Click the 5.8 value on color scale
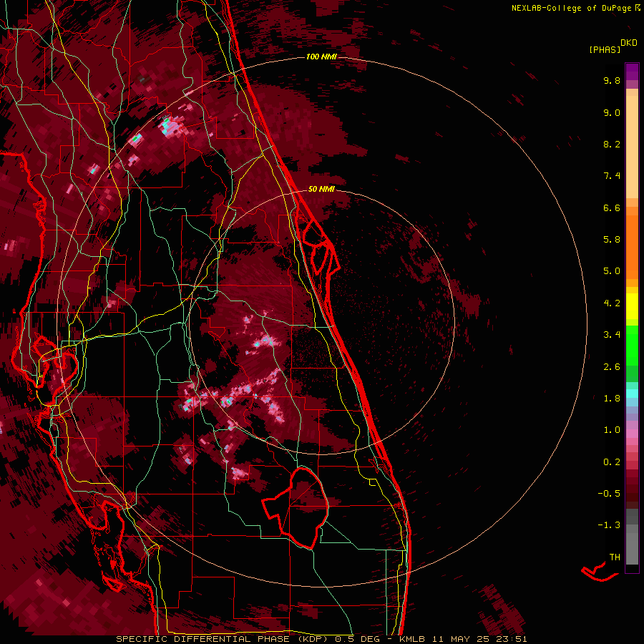Screen dimensions: 644x644 (612, 240)
